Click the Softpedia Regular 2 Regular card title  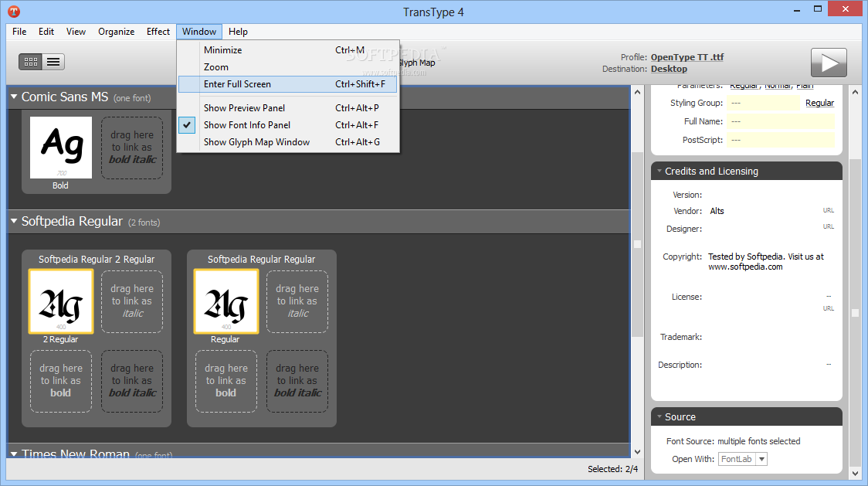coord(97,260)
